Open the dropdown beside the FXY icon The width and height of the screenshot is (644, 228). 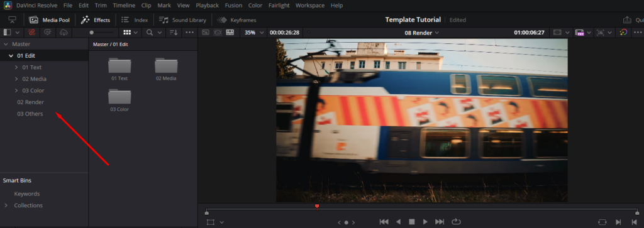tap(589, 33)
